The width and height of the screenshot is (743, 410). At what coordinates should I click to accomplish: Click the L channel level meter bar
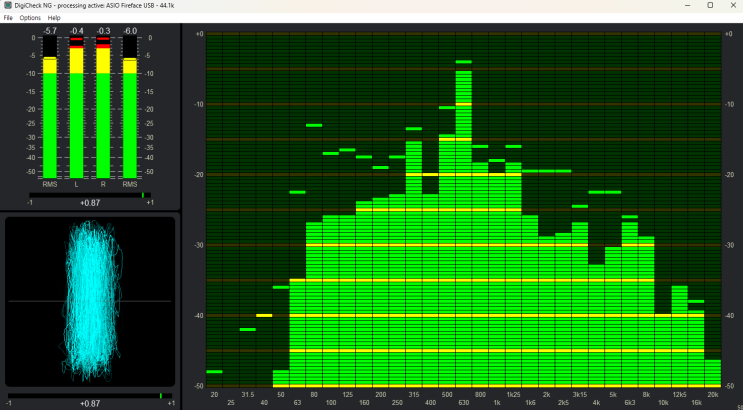(x=76, y=108)
